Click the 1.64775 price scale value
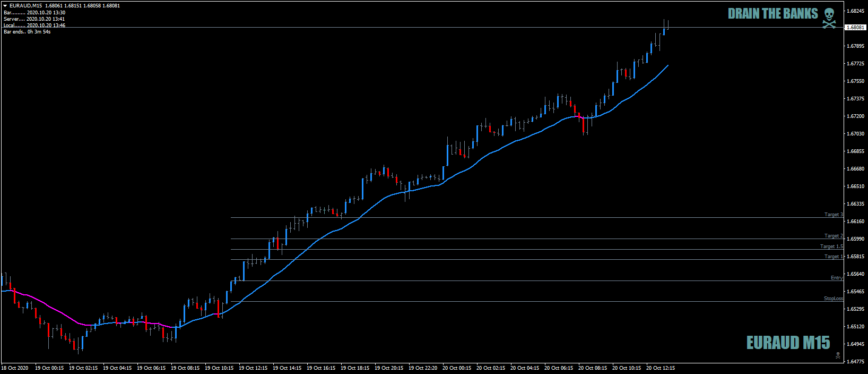Viewport: 868px width, 374px height. point(856,362)
